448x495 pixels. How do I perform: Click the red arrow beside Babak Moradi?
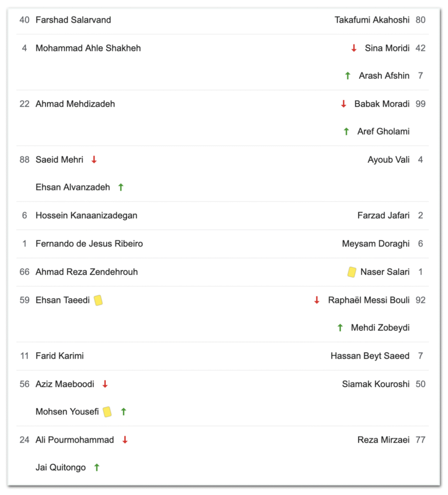tap(344, 104)
